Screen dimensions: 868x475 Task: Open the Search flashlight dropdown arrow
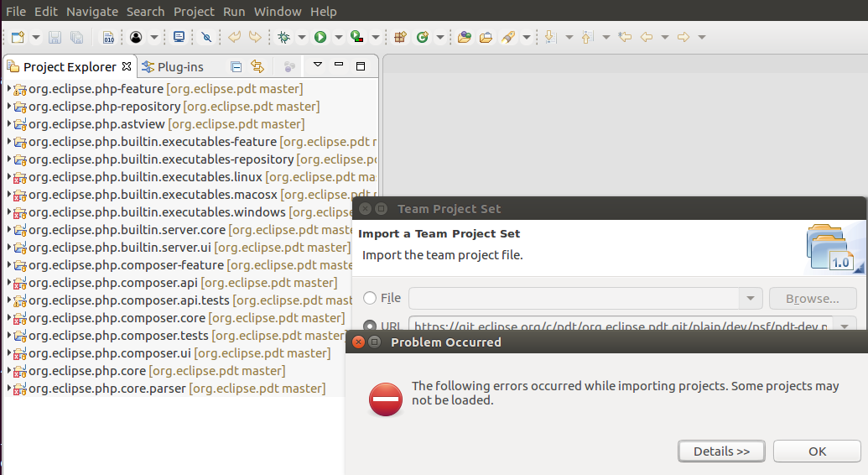(527, 37)
